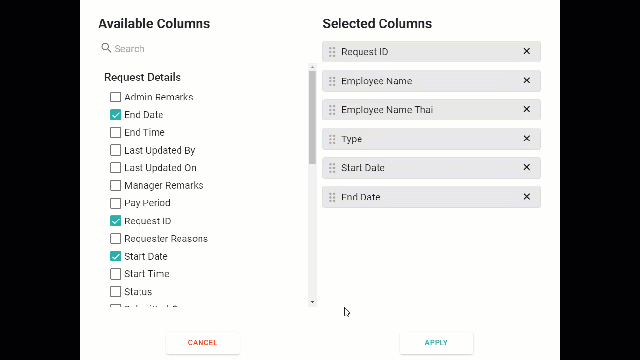Remove End Date selected column via X
The width and height of the screenshot is (640, 360).
(x=527, y=197)
